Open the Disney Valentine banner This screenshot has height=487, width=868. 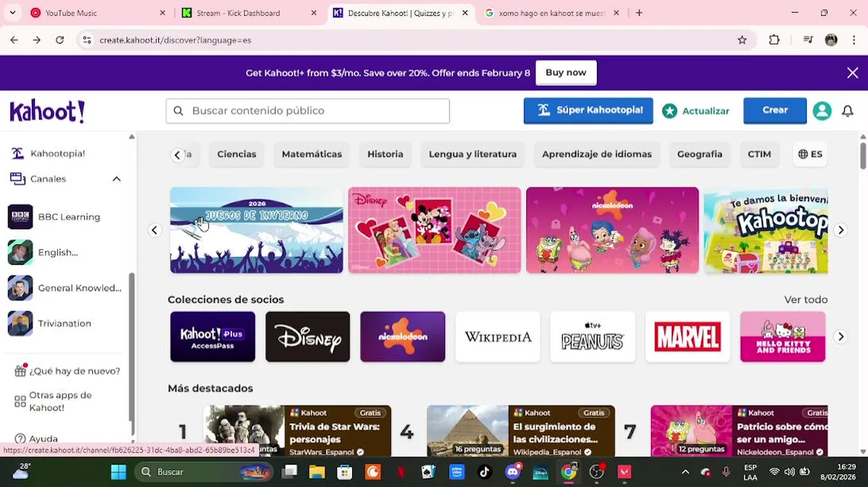coord(435,230)
